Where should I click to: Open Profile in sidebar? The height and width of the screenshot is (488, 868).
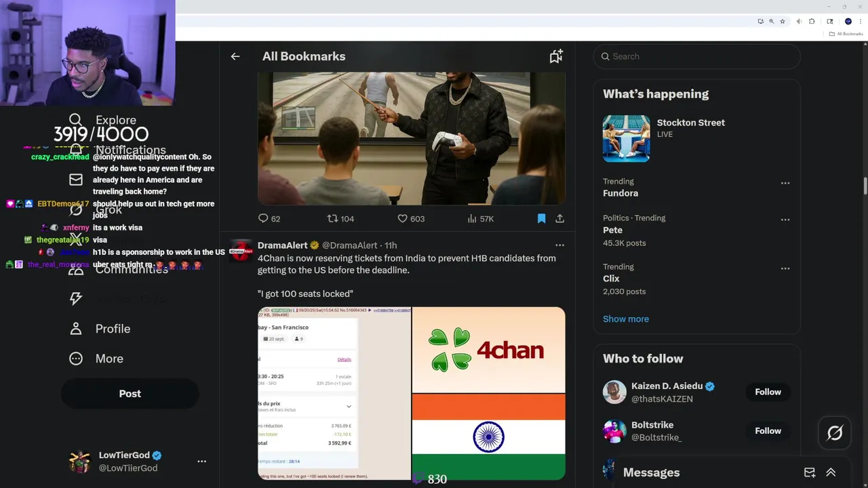[x=113, y=329]
